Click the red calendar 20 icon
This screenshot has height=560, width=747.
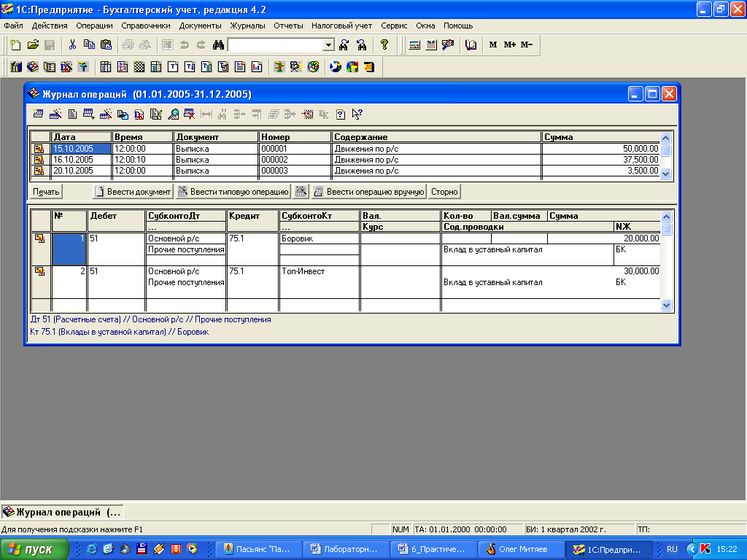coord(369,66)
